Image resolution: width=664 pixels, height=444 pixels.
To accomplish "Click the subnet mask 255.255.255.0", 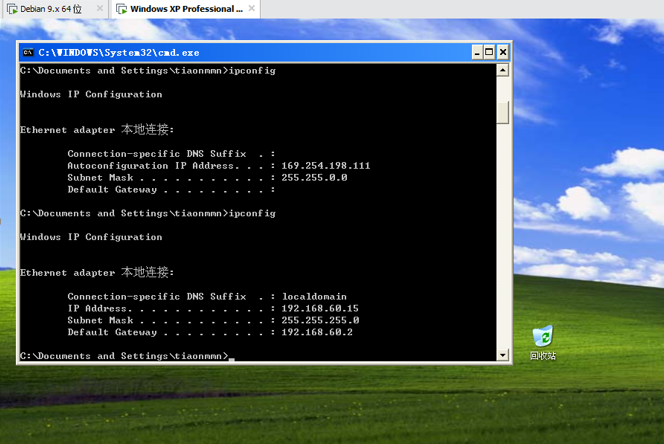I will point(320,320).
